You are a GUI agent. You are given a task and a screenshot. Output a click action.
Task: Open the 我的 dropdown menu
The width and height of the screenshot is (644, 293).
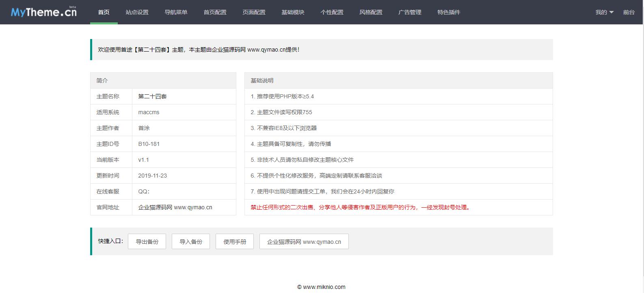[x=604, y=12]
